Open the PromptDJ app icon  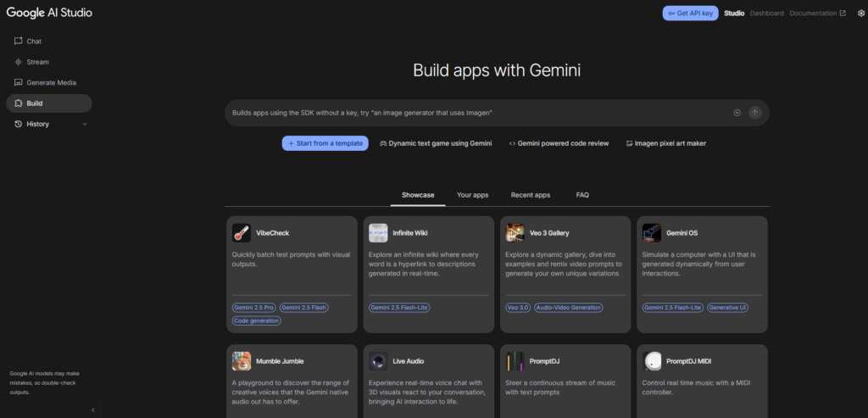tap(515, 361)
